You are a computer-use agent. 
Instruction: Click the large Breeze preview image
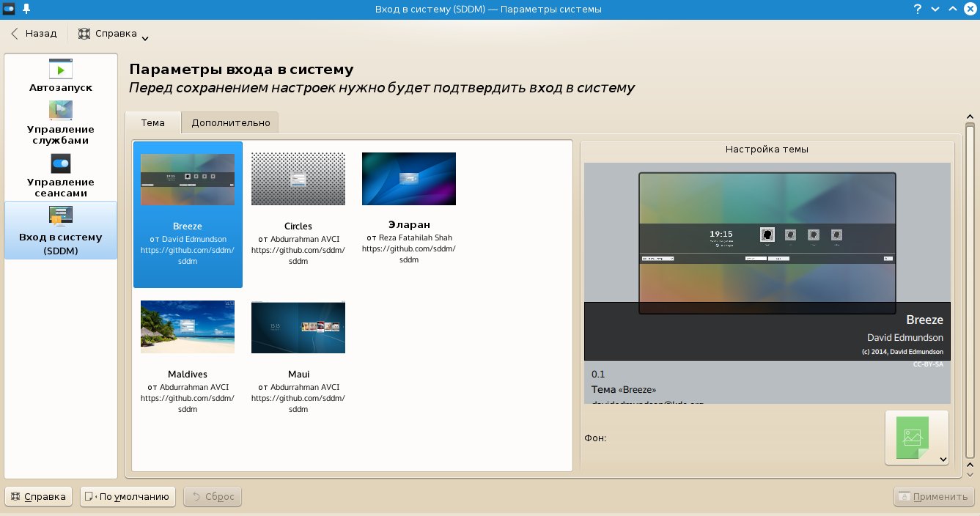pyautogui.click(x=767, y=243)
